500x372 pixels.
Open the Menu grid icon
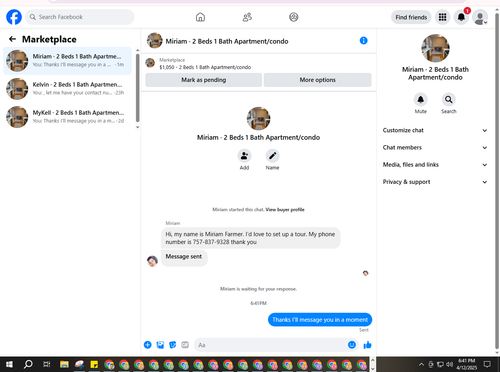(x=442, y=17)
